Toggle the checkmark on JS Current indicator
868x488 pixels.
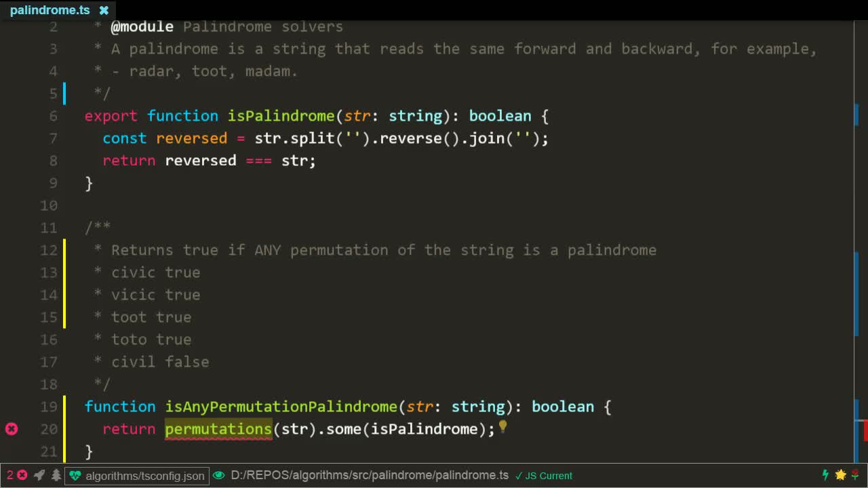tap(519, 476)
